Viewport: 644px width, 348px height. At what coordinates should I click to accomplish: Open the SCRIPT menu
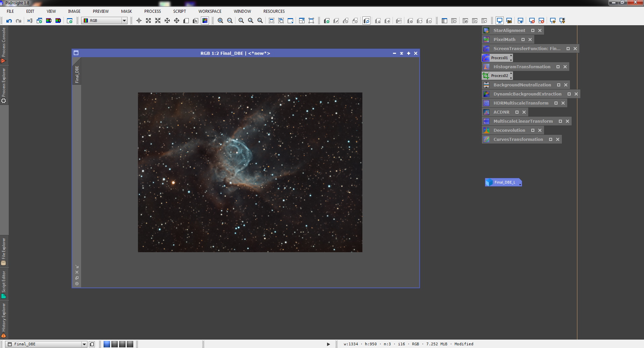[179, 11]
